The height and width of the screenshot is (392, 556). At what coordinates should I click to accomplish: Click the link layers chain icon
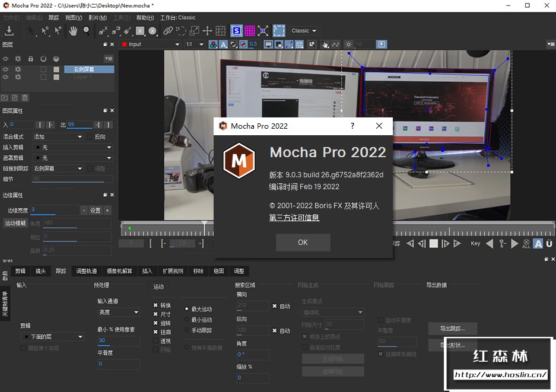[168, 31]
